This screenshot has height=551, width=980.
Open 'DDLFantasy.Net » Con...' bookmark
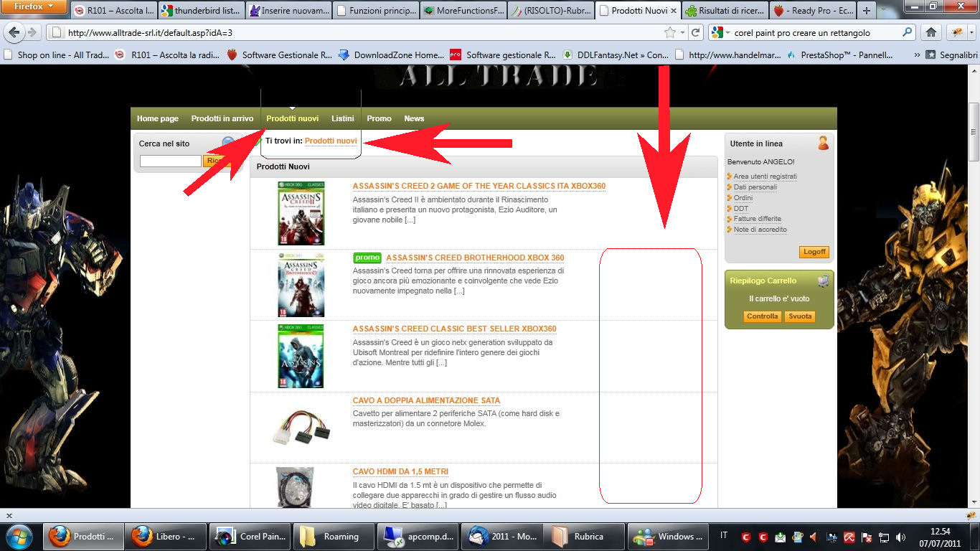615,55
